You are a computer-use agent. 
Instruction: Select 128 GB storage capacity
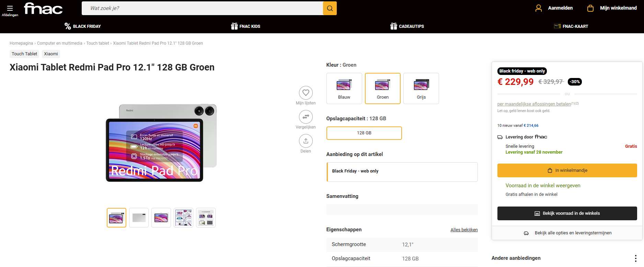[x=364, y=133]
